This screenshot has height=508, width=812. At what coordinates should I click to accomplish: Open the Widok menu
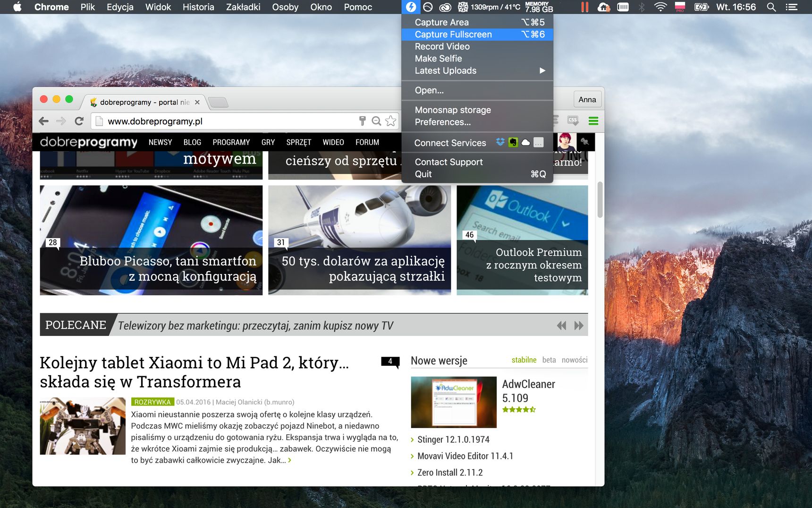click(158, 7)
